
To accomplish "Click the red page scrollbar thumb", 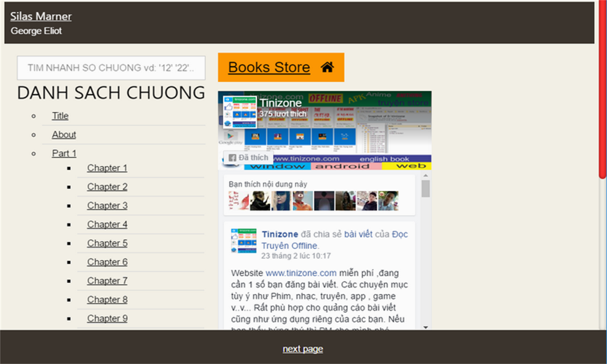I will click(x=603, y=89).
